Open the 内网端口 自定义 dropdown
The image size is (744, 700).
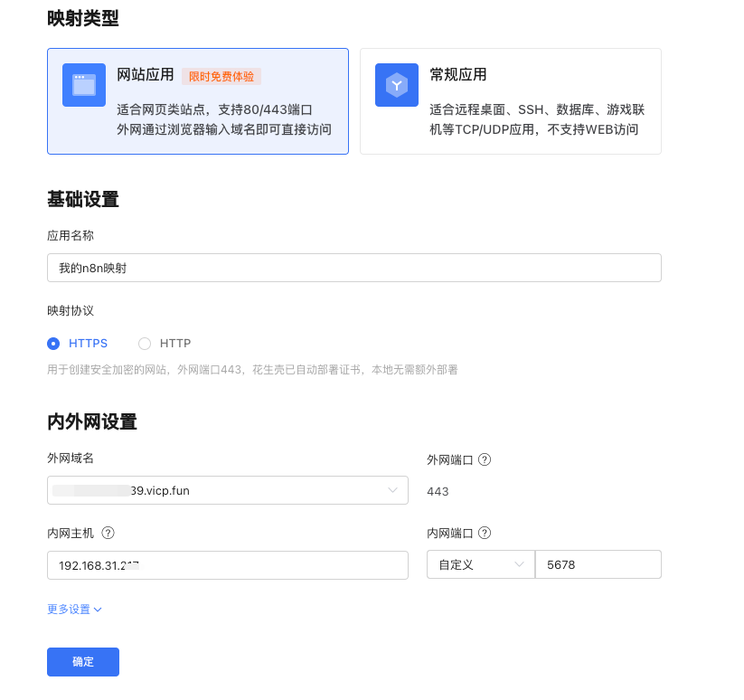click(x=480, y=563)
